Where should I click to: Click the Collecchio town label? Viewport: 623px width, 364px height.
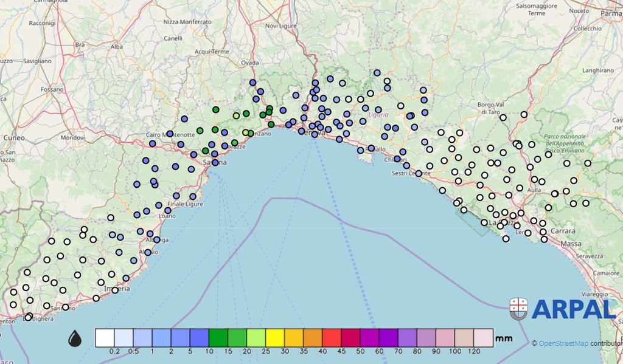click(x=587, y=29)
